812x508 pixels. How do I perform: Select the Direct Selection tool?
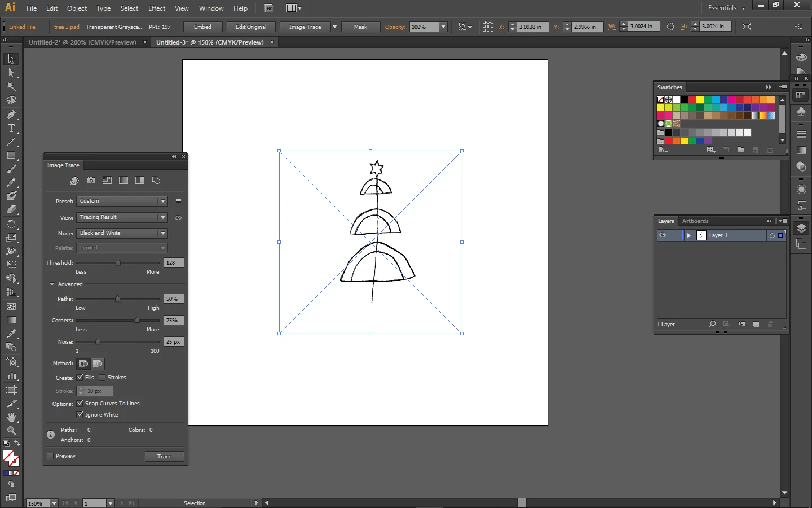tap(11, 73)
